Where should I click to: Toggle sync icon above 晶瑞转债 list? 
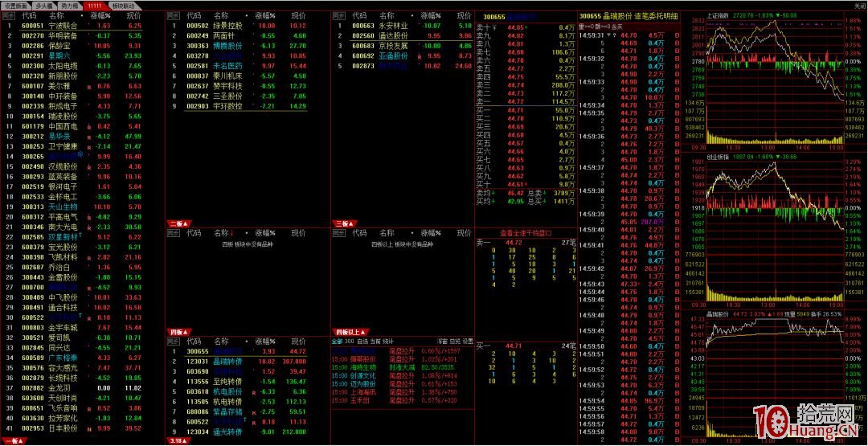point(174,342)
